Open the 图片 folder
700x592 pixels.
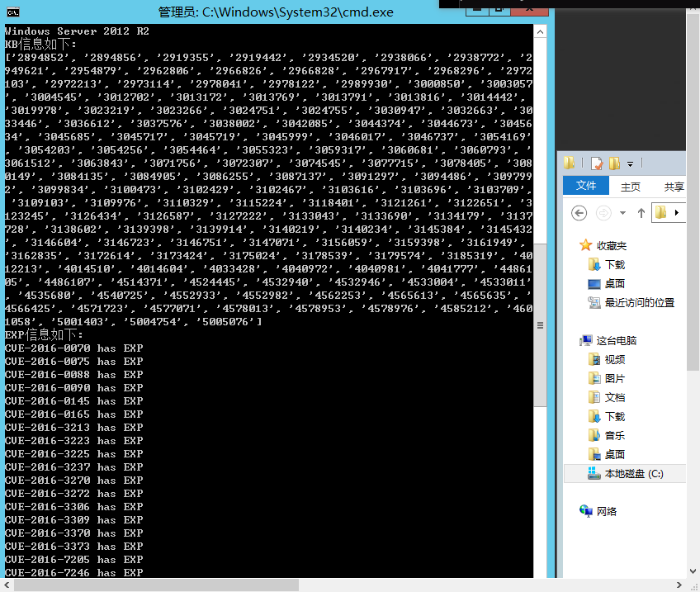[606, 379]
